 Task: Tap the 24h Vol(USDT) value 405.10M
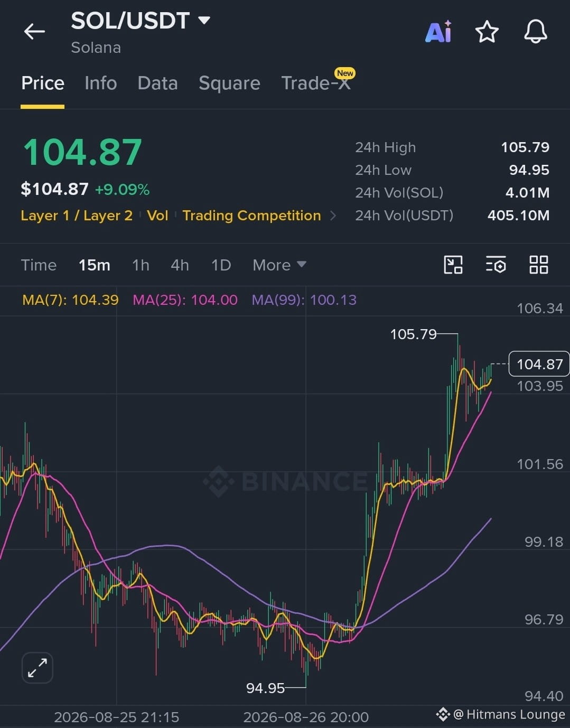tap(518, 216)
